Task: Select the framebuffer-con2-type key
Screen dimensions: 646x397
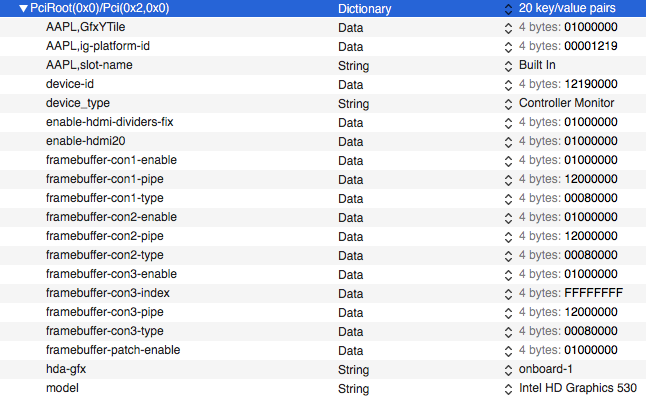Action: pos(105,255)
